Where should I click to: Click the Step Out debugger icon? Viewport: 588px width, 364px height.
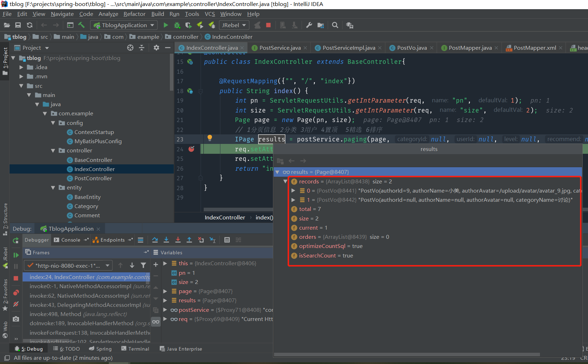(189, 240)
